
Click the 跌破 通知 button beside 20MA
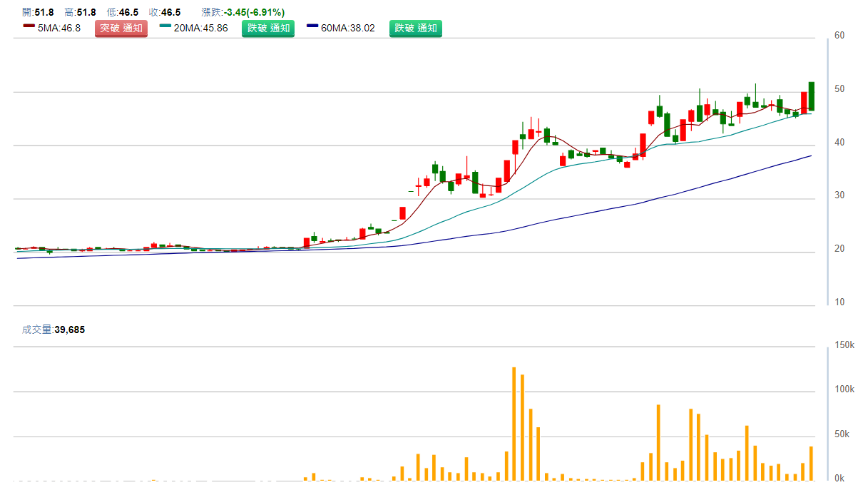[x=268, y=29]
